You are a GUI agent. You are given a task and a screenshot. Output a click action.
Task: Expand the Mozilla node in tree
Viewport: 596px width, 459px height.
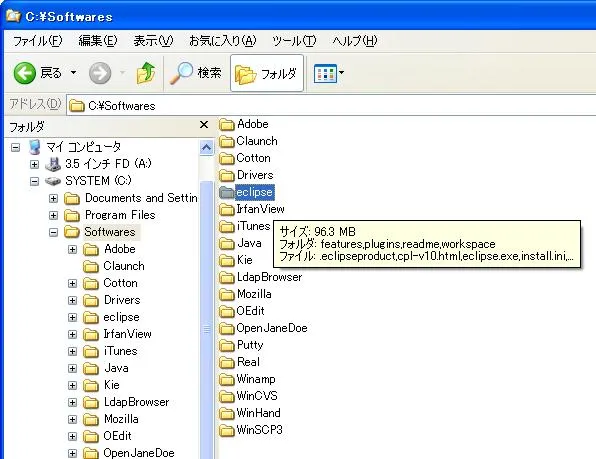[x=72, y=419]
